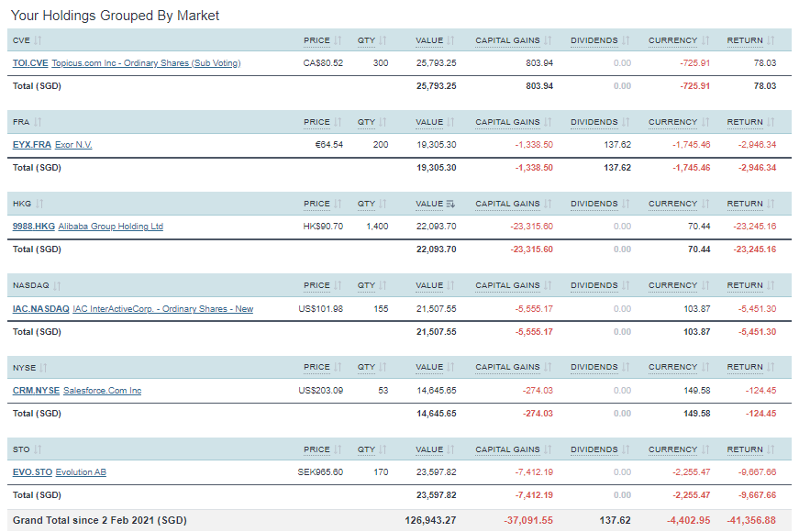Sort NASDAQ table by CURRENCY icon
The width and height of the screenshot is (799, 532).
pos(705,285)
